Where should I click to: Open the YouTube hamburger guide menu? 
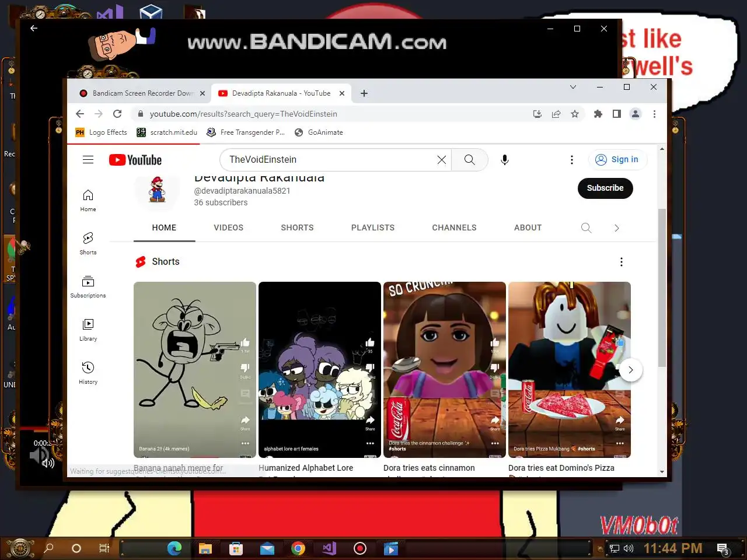88,160
